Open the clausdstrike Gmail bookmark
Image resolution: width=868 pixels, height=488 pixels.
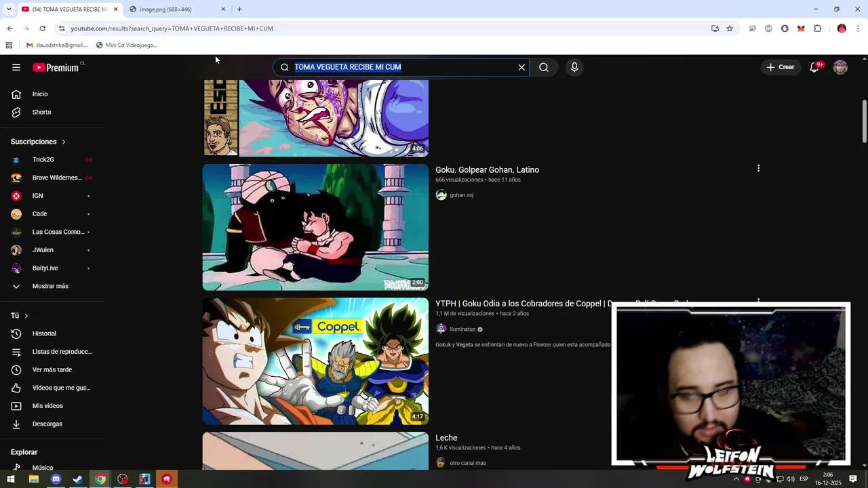[x=57, y=45]
